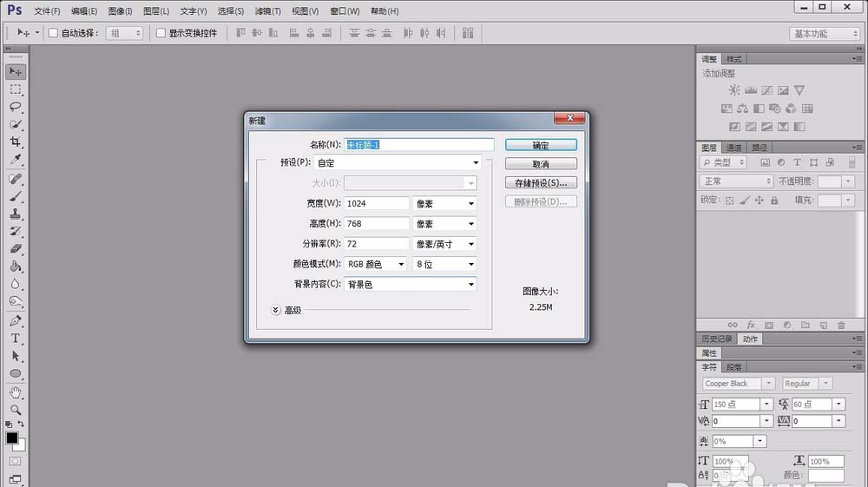Toggle lock position icon
The height and width of the screenshot is (487, 868).
pos(759,201)
